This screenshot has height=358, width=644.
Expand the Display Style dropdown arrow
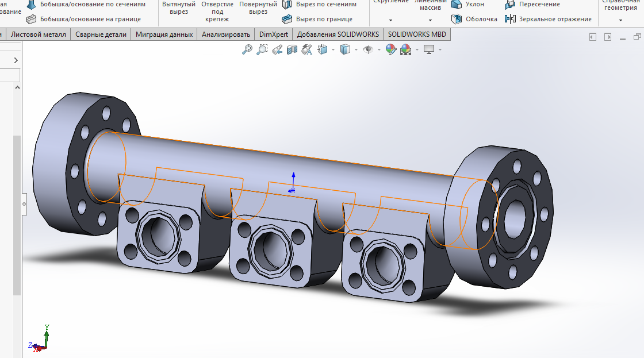click(356, 50)
